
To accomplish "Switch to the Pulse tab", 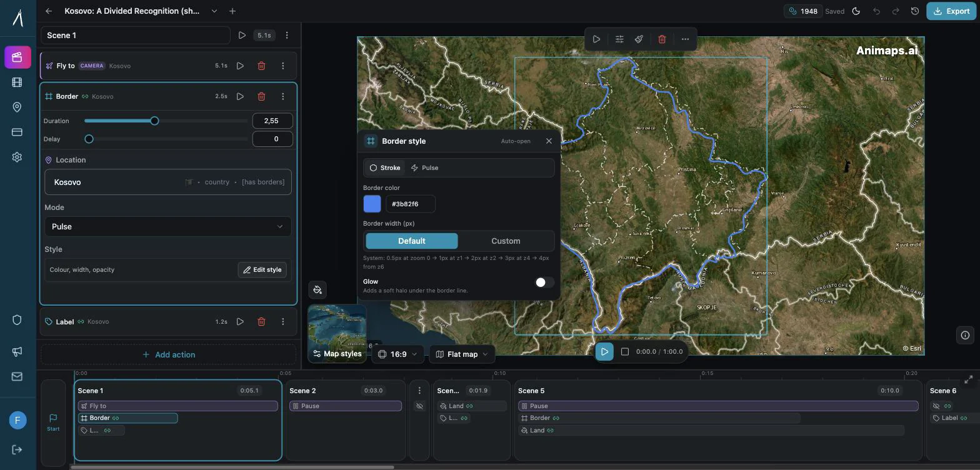I will (424, 167).
